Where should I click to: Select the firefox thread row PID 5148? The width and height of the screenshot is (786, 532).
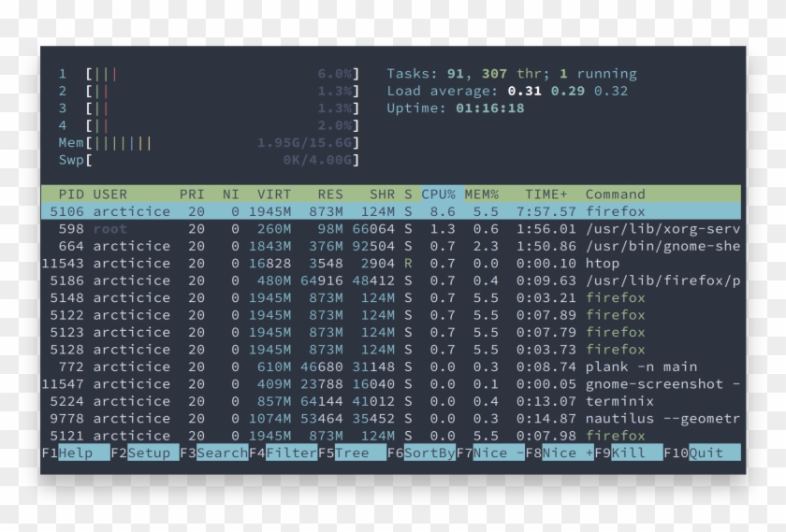click(x=391, y=298)
